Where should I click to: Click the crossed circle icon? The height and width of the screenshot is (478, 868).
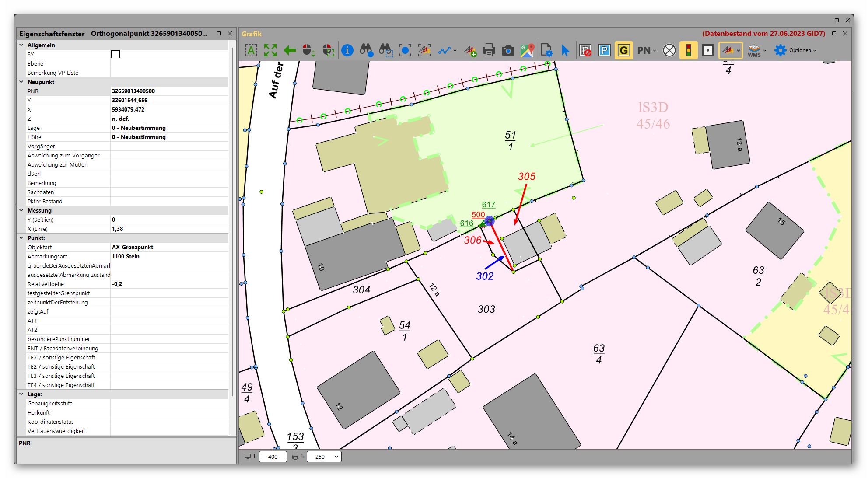[669, 50]
